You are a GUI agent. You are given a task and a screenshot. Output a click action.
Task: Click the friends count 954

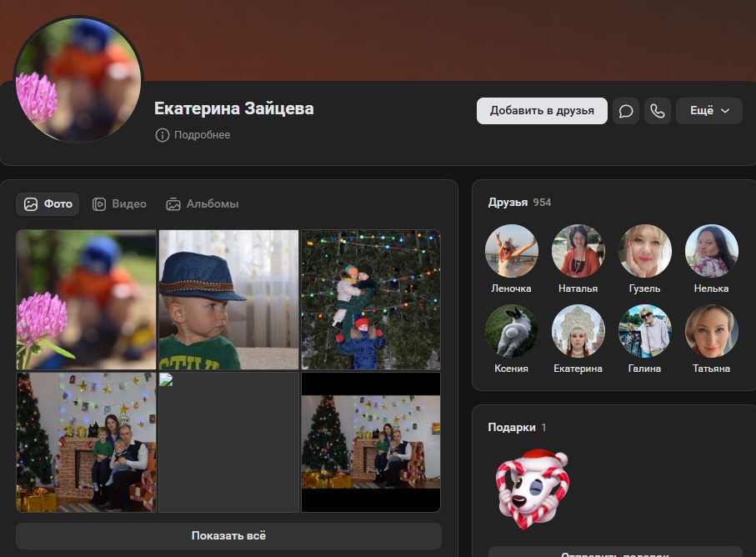click(542, 203)
